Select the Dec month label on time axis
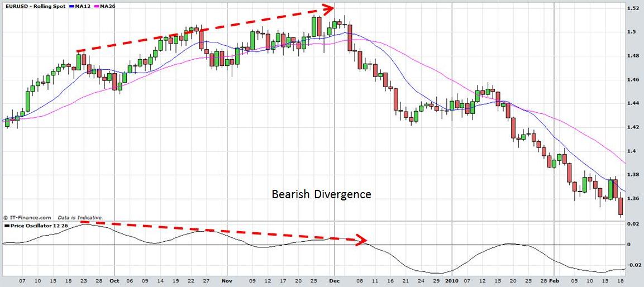 tap(335, 281)
